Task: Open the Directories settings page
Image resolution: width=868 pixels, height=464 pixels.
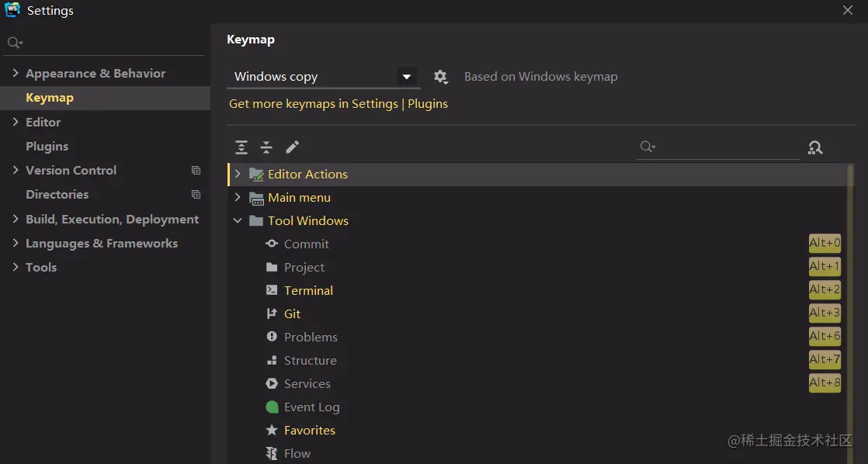Action: 57,194
